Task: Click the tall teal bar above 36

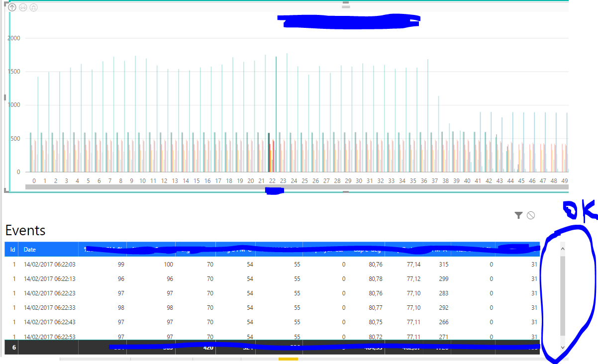Action: 428,115
